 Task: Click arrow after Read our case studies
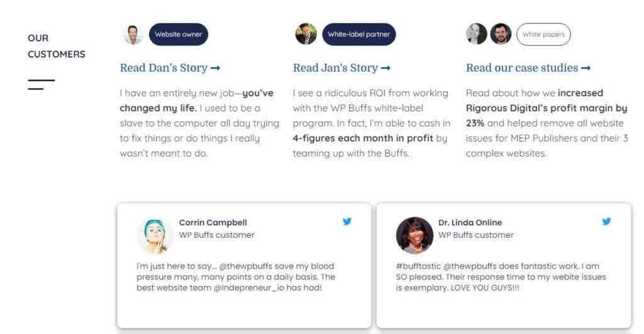[x=586, y=68]
